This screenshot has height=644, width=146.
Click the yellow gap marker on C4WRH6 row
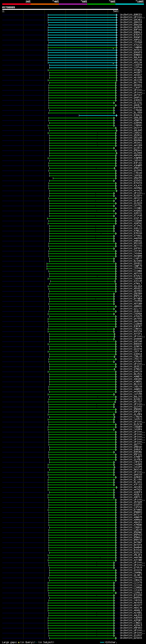(x=113, y=48)
